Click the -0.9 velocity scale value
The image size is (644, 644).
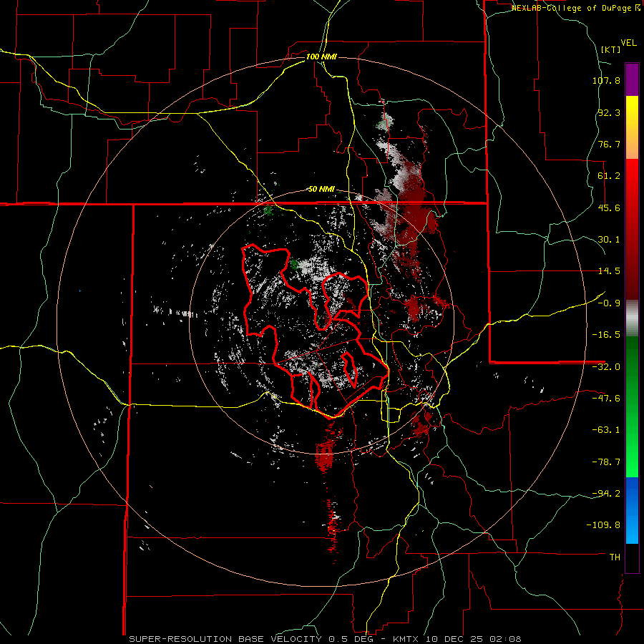coord(609,303)
